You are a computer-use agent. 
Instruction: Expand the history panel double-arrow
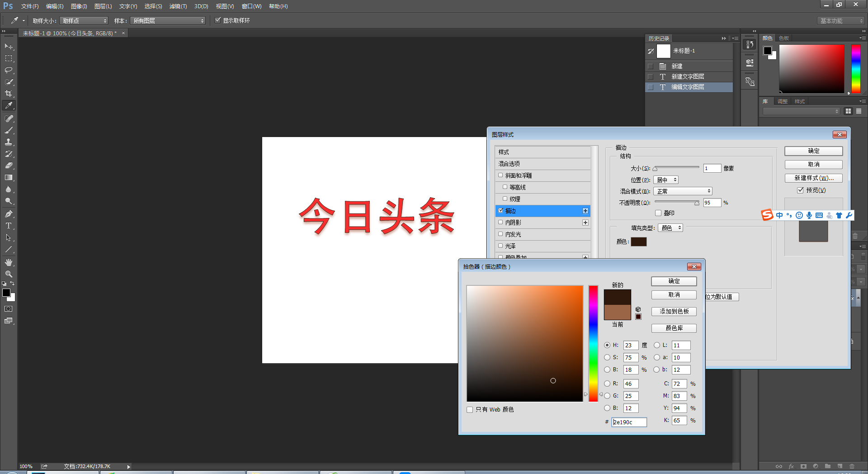[724, 38]
